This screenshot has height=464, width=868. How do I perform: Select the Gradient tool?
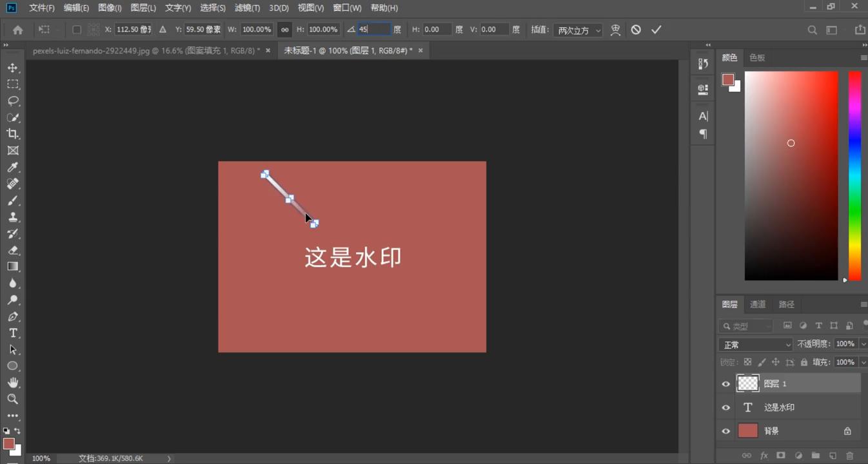pos(13,266)
